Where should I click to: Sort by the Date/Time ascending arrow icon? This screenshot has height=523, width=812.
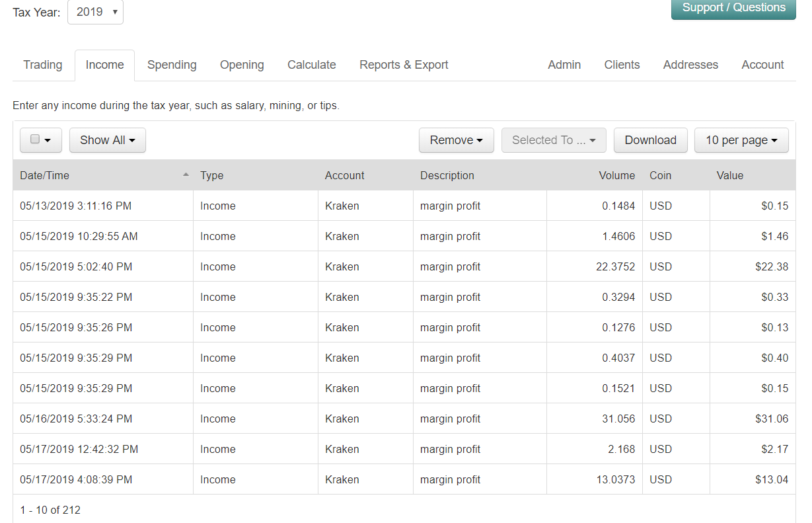coord(186,175)
